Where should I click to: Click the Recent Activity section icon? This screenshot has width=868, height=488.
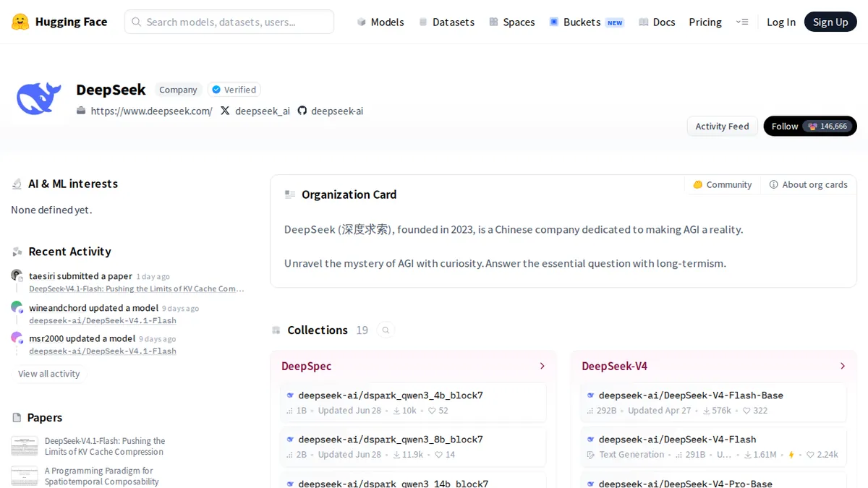pyautogui.click(x=17, y=252)
